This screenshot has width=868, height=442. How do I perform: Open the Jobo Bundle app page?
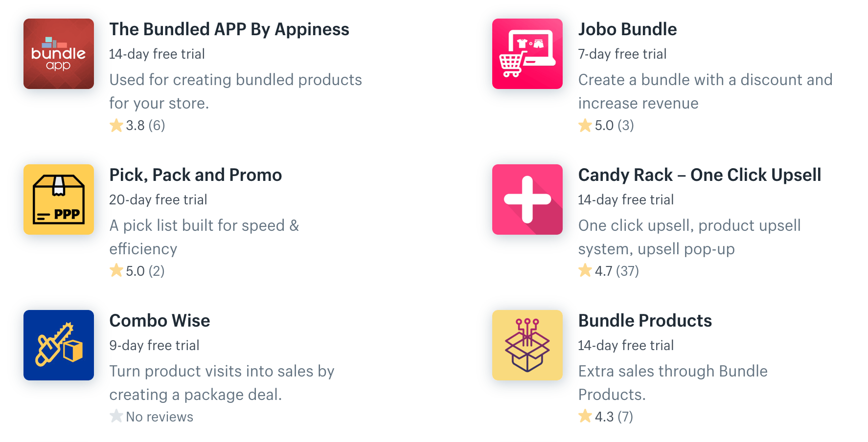click(x=627, y=29)
